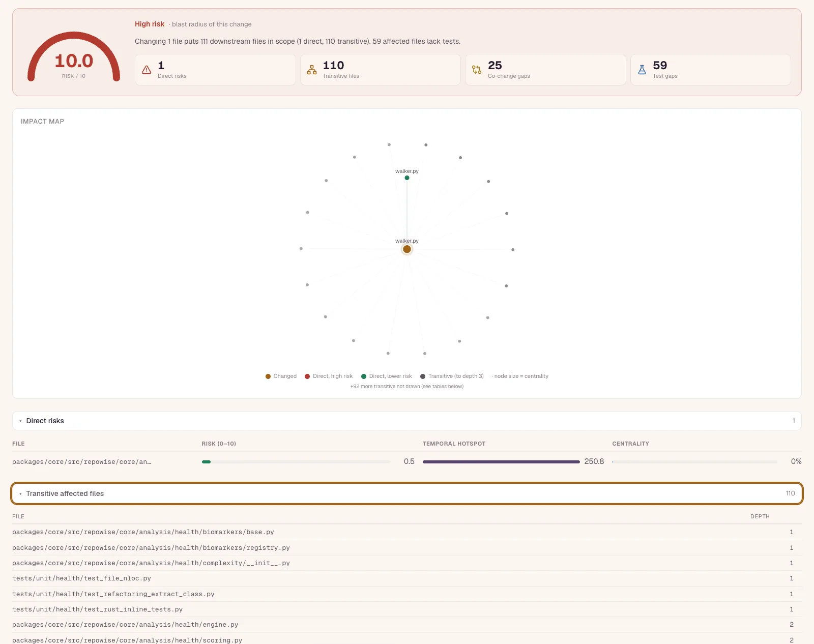This screenshot has width=814, height=644.
Task: Select test_rust_inline_tests.py file row
Action: (407, 609)
